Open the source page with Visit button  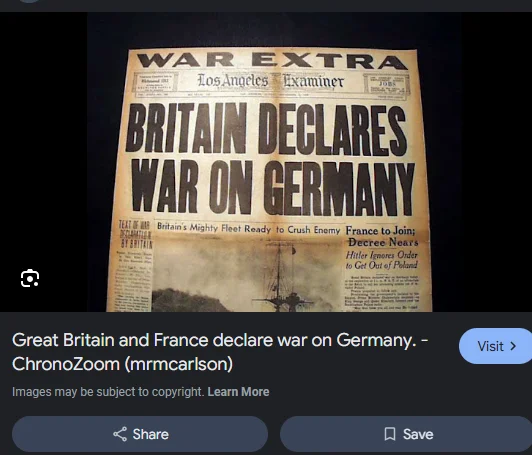click(x=496, y=346)
